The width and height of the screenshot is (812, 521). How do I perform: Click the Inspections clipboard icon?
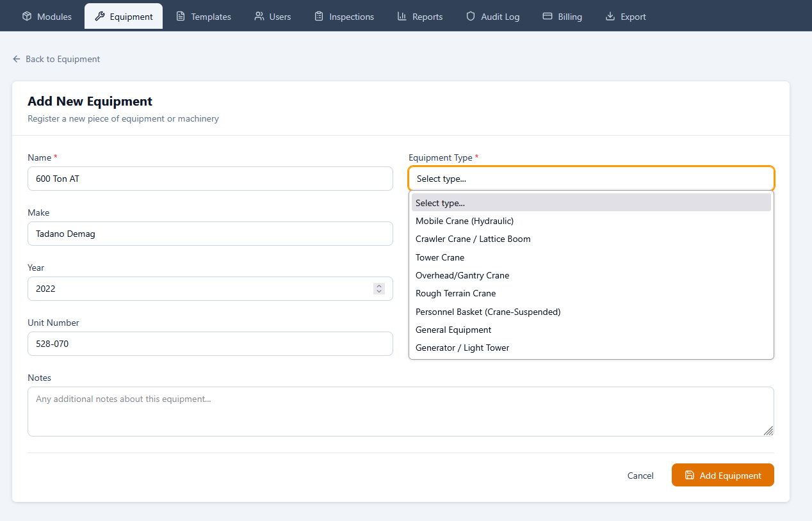point(318,16)
